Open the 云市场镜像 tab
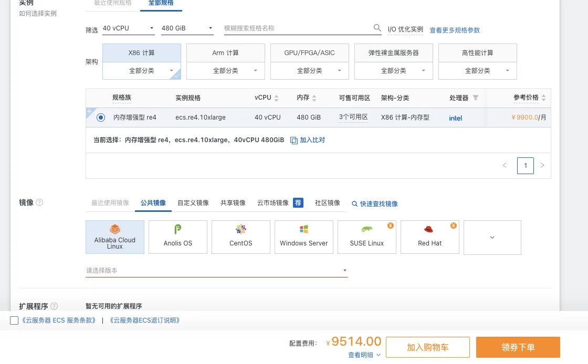This screenshot has height=364, width=588. [x=273, y=202]
